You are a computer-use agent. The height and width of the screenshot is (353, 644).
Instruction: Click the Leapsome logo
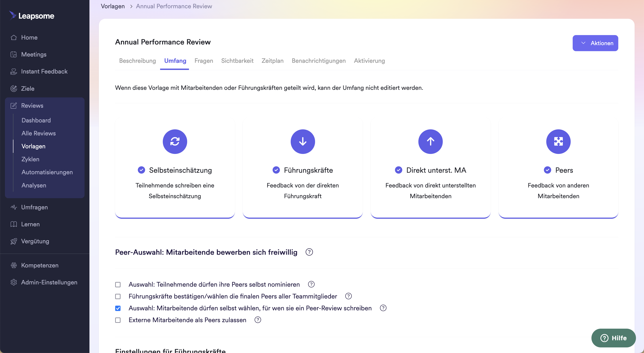[x=32, y=15]
